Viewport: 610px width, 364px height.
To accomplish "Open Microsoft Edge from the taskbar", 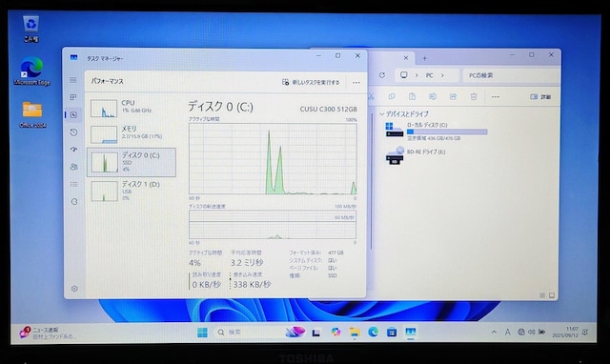I will (373, 333).
